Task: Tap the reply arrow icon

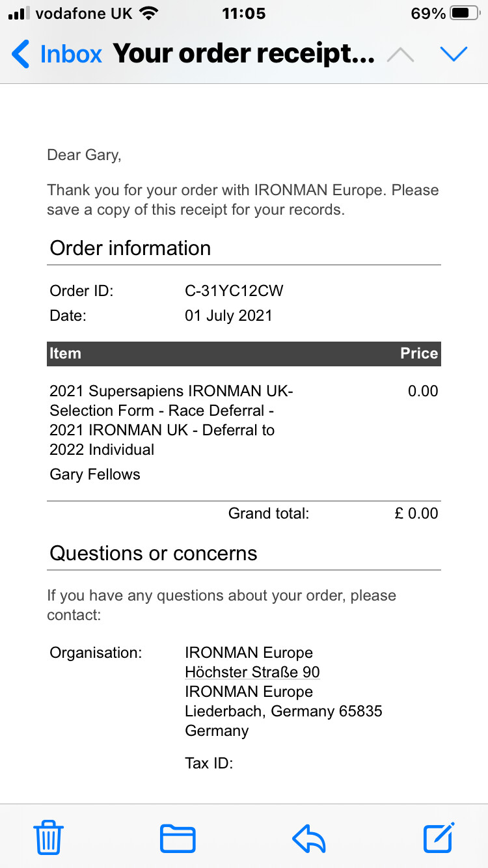Action: (x=309, y=838)
